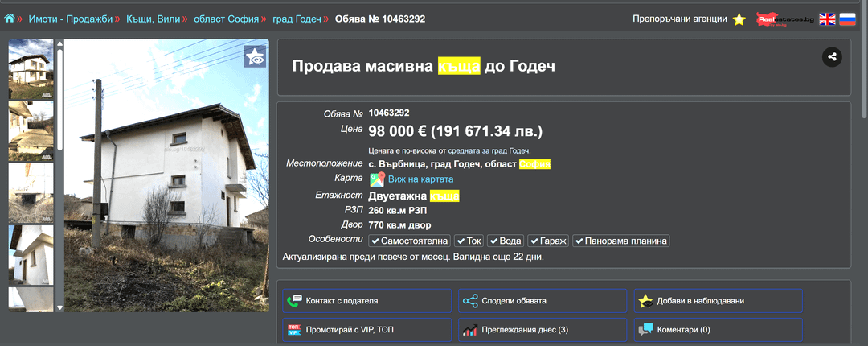The width and height of the screenshot is (868, 346).
Task: Toggle the Гараж feature tag
Action: 549,241
